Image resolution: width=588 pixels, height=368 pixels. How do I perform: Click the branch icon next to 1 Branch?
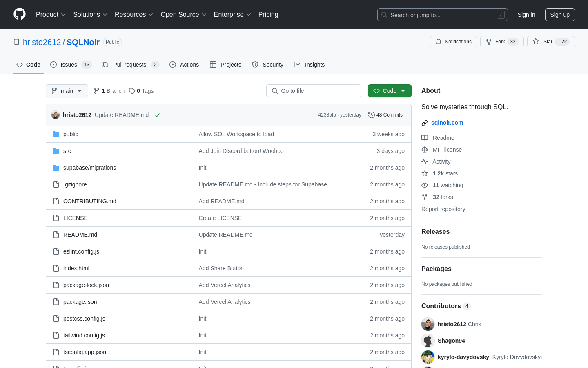(97, 91)
